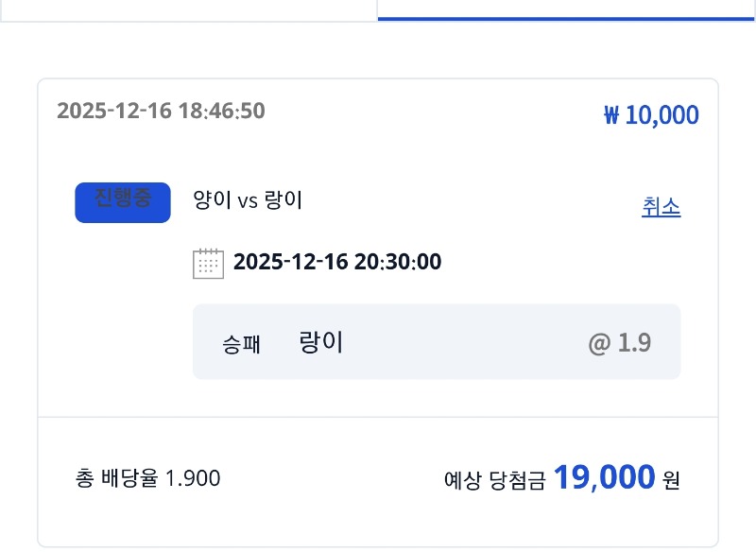
Task: Click the calendar icon beside match time
Action: (x=208, y=263)
